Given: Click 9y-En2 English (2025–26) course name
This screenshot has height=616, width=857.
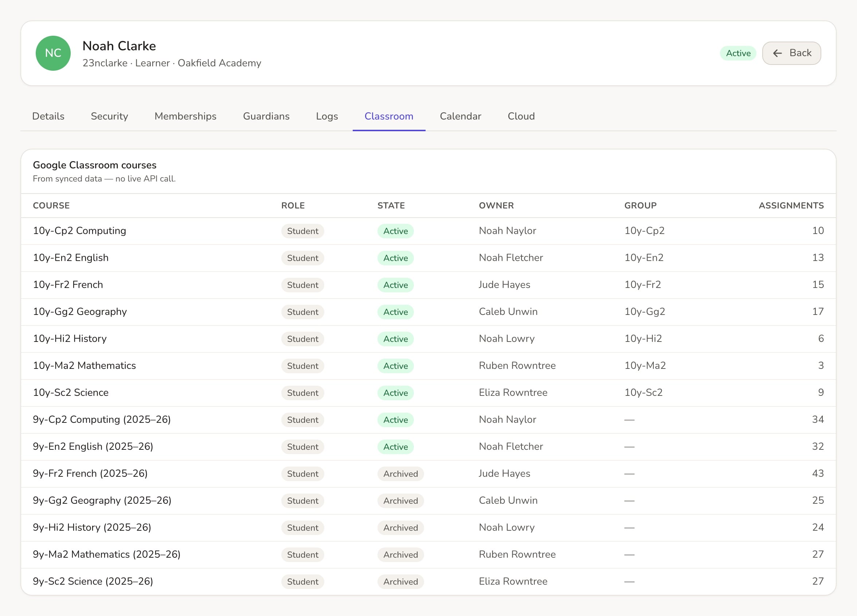Looking at the screenshot, I should (x=93, y=446).
